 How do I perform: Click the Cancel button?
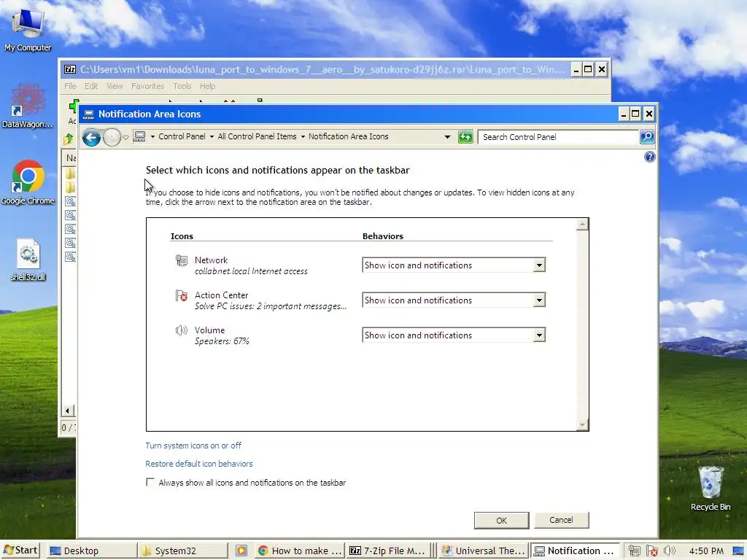click(561, 520)
